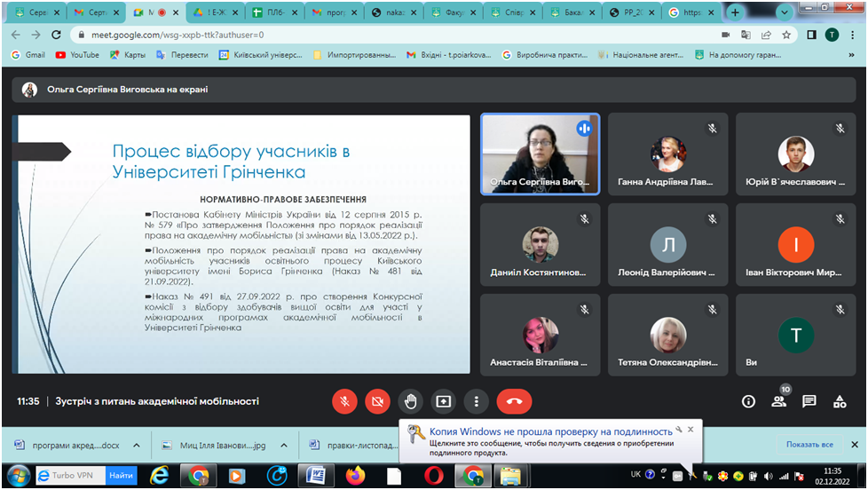Toggle the camera on or off

coord(377,401)
